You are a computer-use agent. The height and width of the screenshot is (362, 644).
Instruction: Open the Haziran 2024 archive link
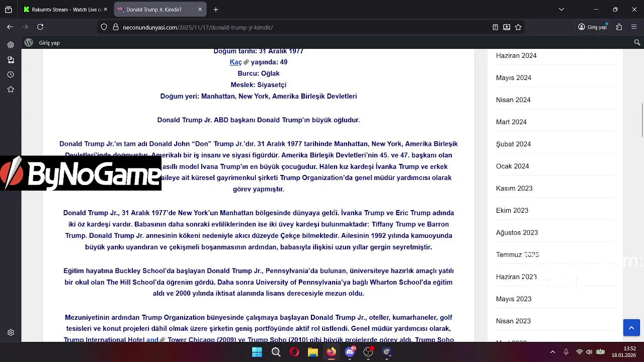pyautogui.click(x=516, y=55)
